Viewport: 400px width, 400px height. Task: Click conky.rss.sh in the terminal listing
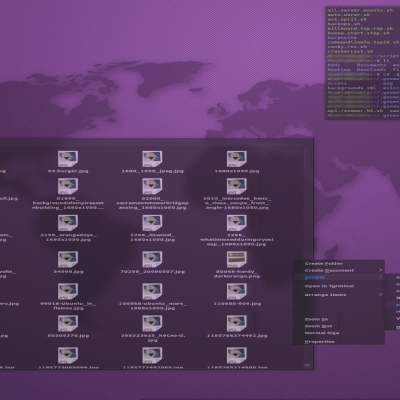pos(347,47)
